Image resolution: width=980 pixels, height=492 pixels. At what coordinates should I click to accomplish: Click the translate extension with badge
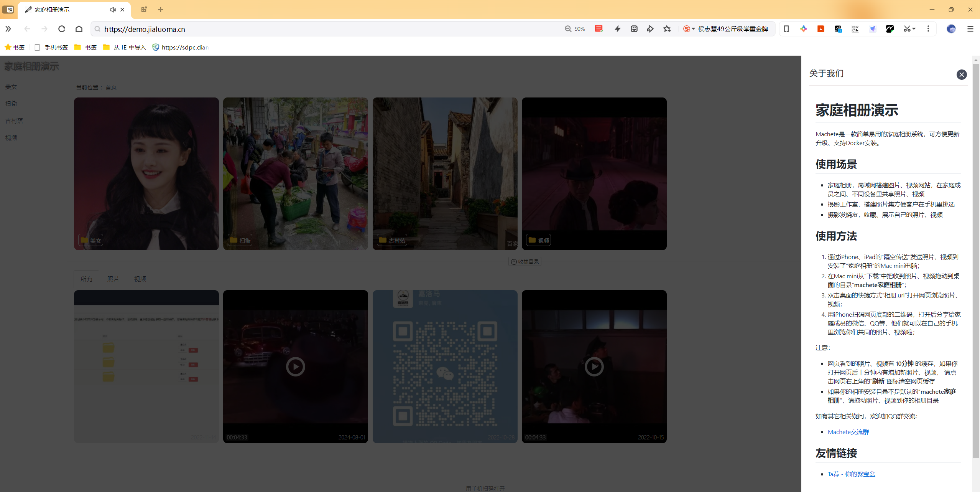pyautogui.click(x=838, y=29)
